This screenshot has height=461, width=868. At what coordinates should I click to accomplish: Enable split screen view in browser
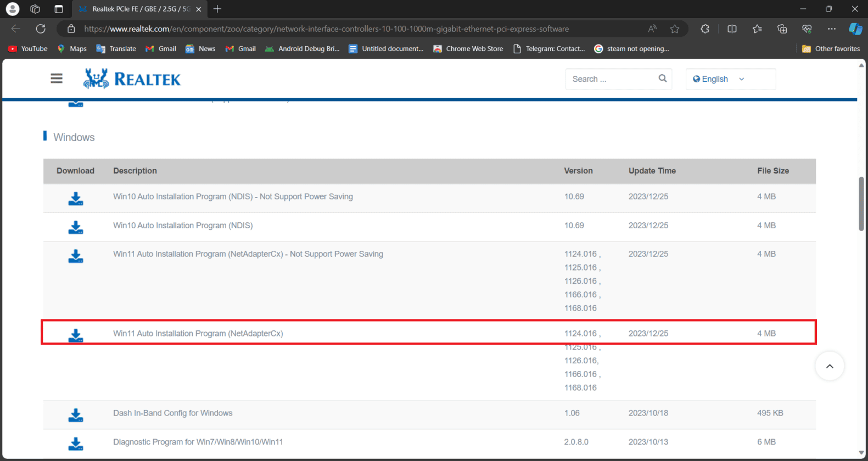732,29
